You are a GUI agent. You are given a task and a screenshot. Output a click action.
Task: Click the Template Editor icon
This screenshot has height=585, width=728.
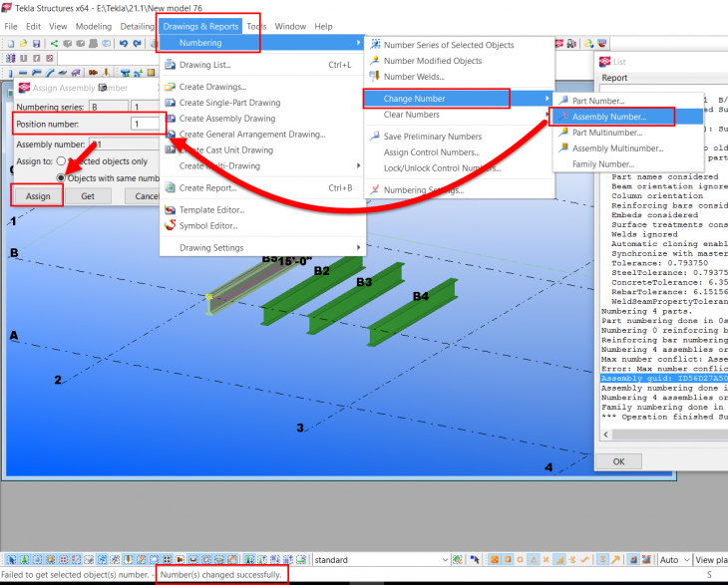[169, 210]
